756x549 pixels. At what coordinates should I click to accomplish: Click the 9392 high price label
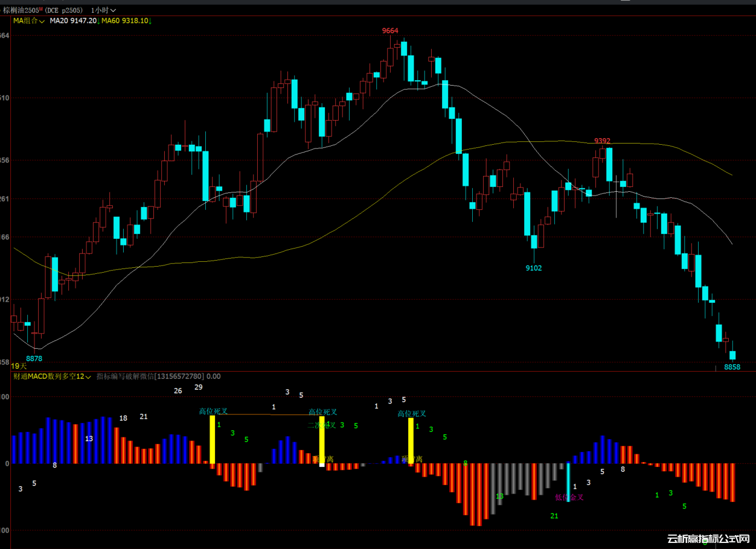tap(602, 141)
